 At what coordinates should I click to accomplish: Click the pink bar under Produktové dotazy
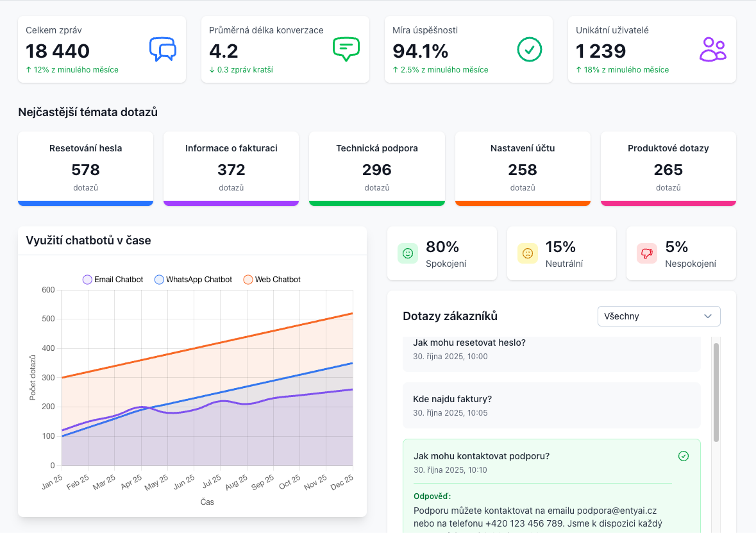point(668,203)
